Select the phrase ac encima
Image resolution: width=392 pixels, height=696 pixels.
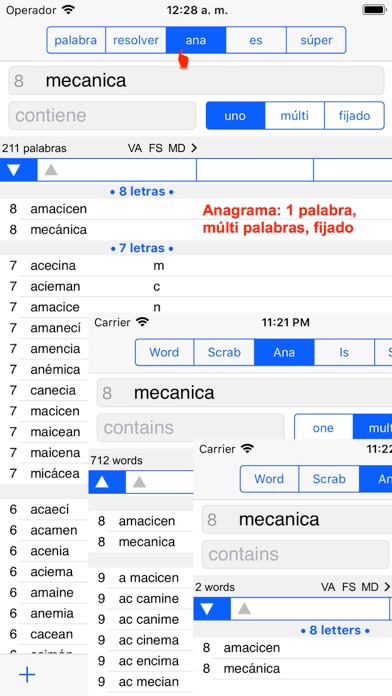149,661
